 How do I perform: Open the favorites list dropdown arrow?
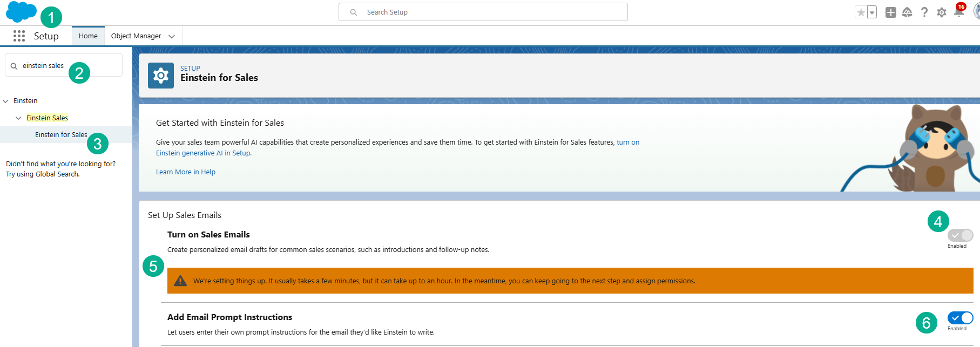pos(872,12)
